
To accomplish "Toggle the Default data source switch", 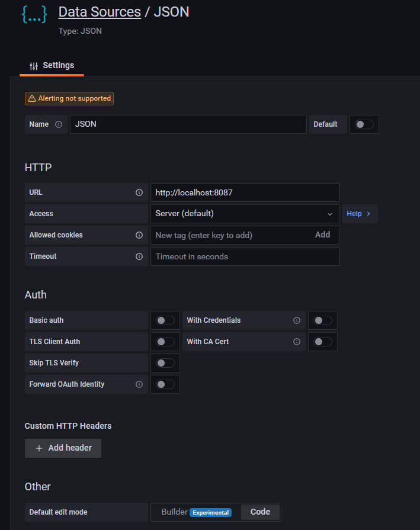I will tap(364, 124).
